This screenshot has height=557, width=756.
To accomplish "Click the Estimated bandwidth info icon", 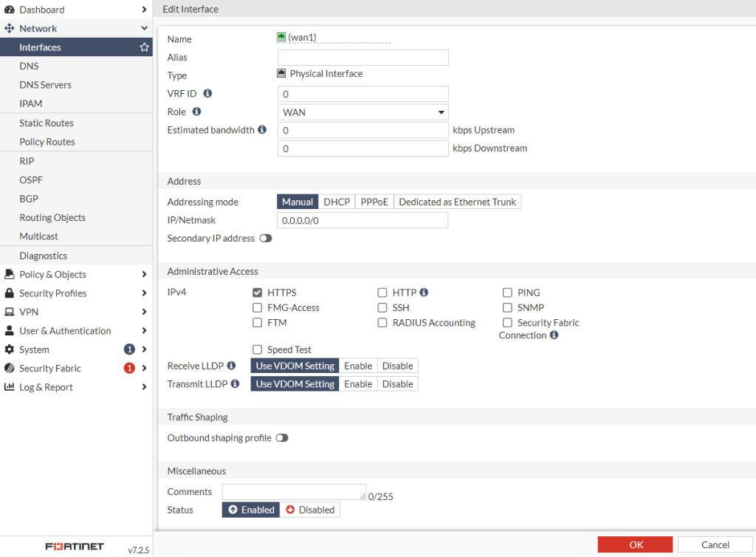I will 261,130.
